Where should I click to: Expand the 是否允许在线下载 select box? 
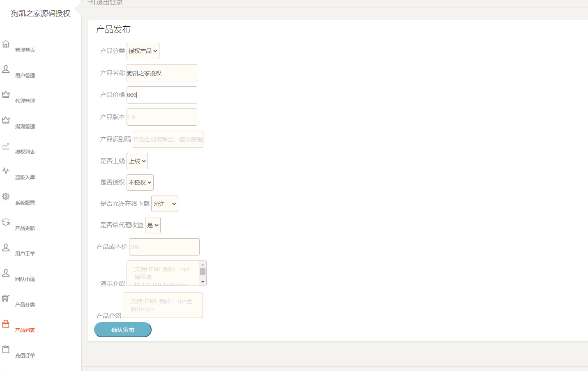click(x=164, y=204)
